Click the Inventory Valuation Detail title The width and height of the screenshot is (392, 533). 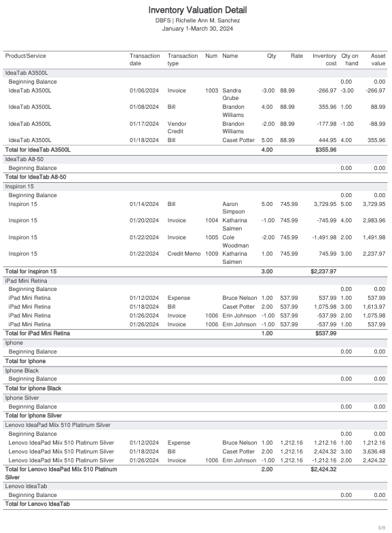point(197,10)
